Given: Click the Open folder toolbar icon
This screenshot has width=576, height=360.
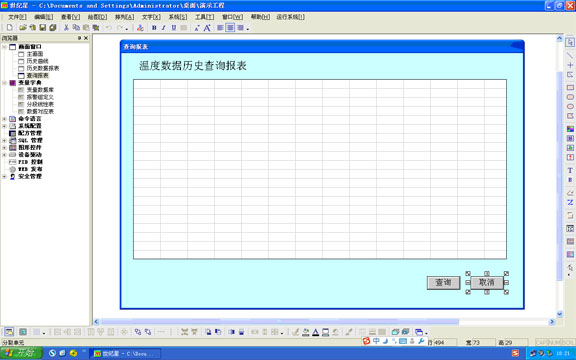Looking at the screenshot, I should [x=23, y=28].
